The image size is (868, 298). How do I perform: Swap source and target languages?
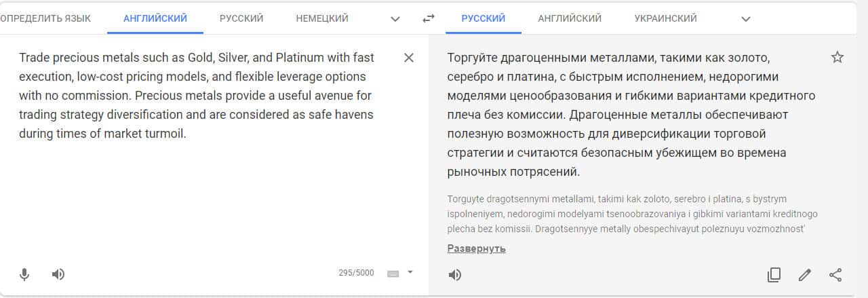pyautogui.click(x=428, y=18)
